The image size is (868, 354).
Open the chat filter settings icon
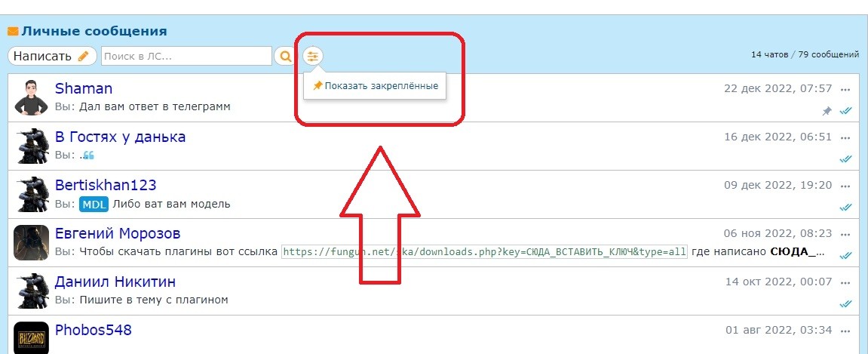[313, 56]
